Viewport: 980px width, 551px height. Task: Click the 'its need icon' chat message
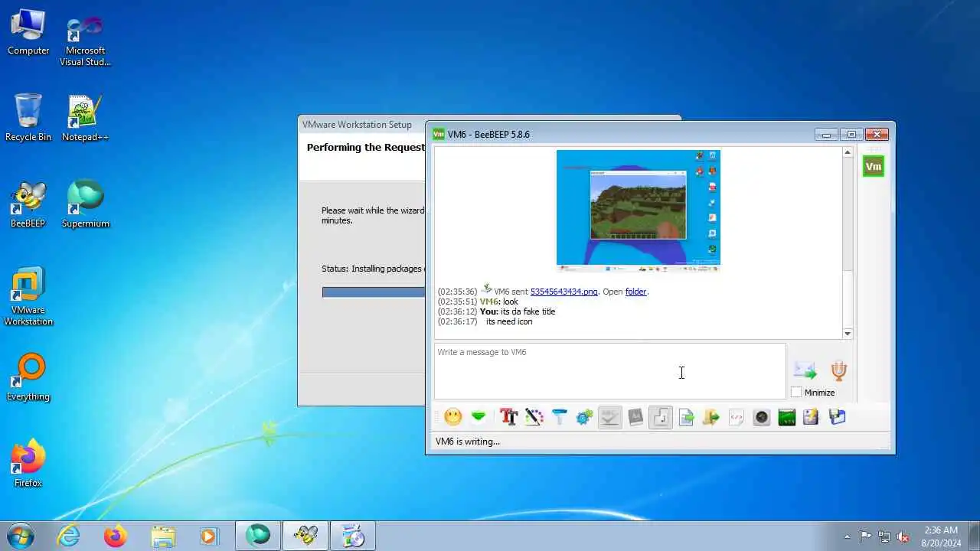pos(509,322)
